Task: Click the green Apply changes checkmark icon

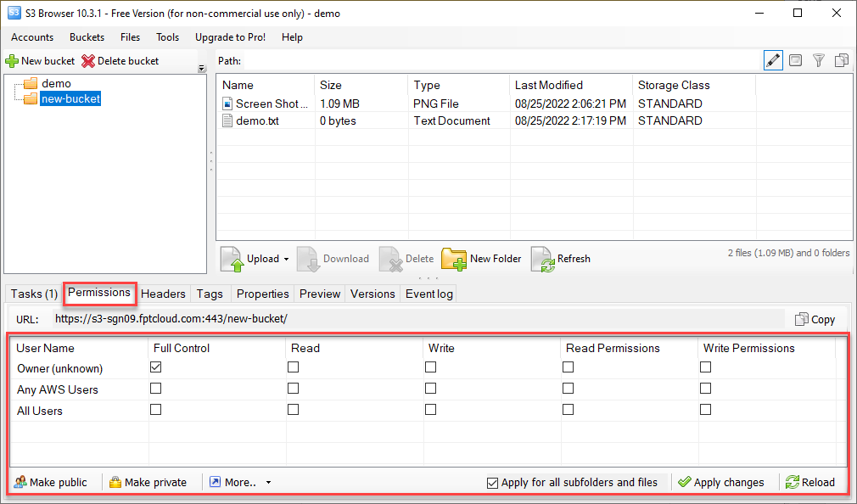Action: 686,482
